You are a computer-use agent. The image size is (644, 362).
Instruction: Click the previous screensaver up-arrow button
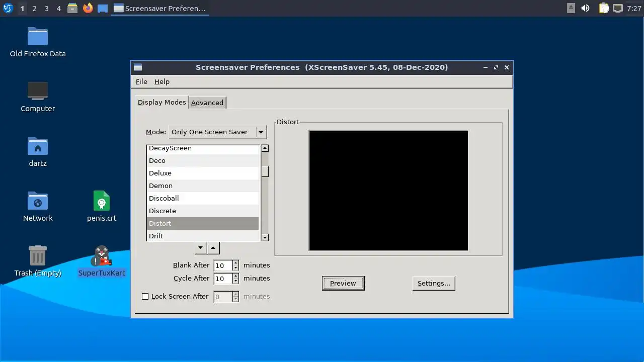click(x=213, y=247)
